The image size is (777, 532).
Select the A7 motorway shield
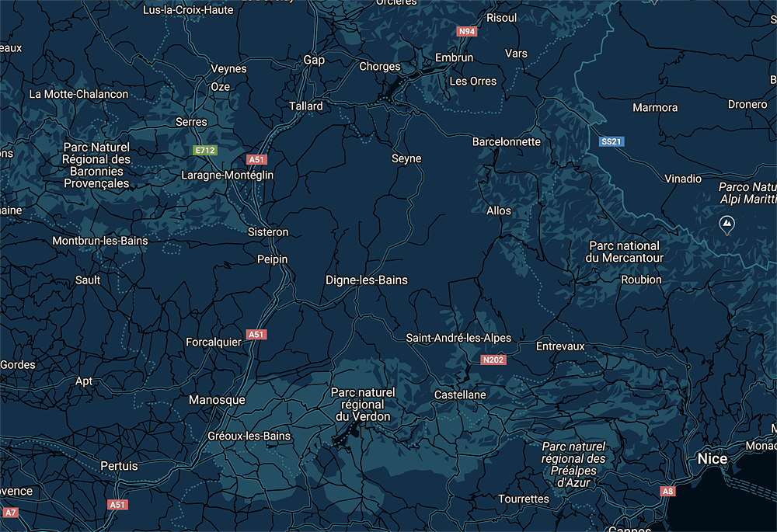point(9,513)
